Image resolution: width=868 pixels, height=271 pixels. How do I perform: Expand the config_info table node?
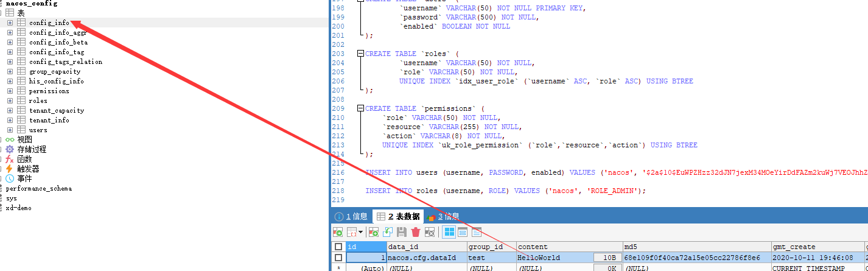click(10, 23)
